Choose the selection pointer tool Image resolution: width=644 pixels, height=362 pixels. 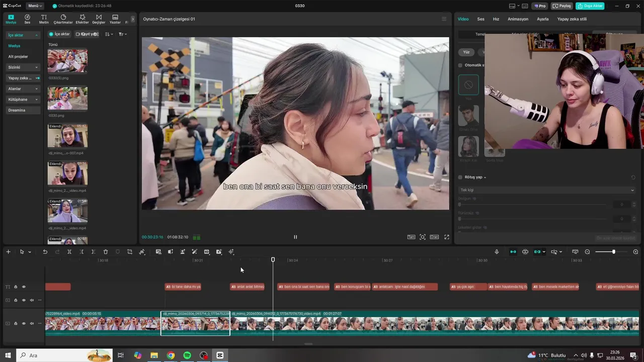[22, 252]
